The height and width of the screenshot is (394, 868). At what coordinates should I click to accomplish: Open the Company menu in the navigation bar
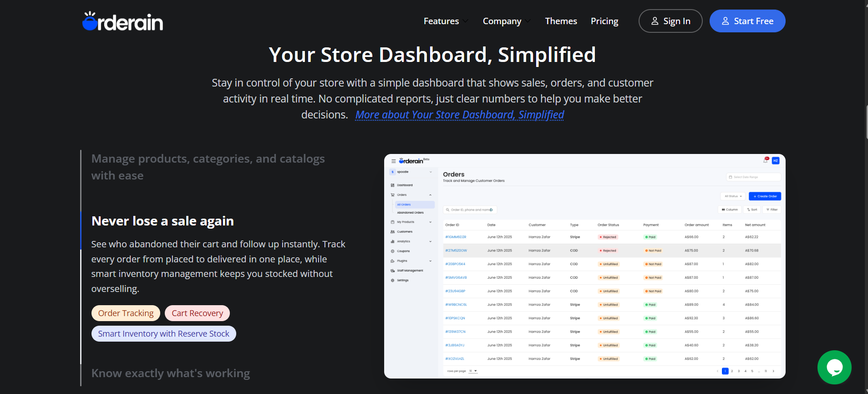502,21
